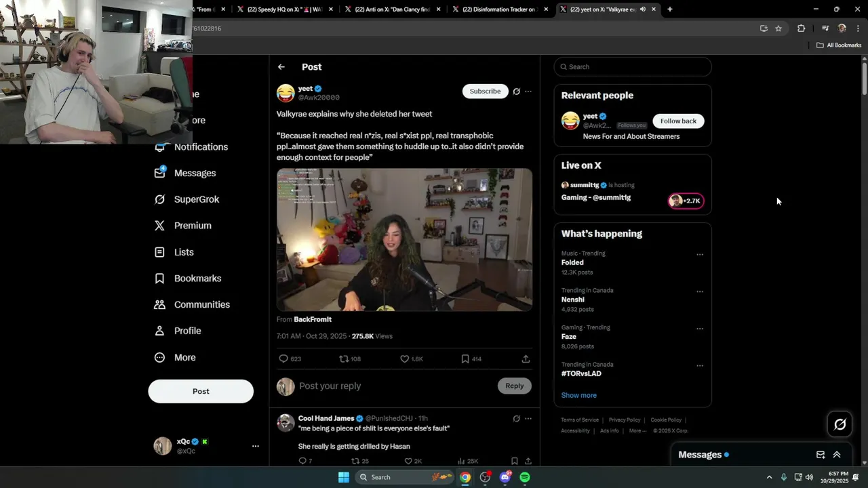Mute the yeet on X tab audio
The height and width of the screenshot is (488, 868).
pyautogui.click(x=643, y=9)
